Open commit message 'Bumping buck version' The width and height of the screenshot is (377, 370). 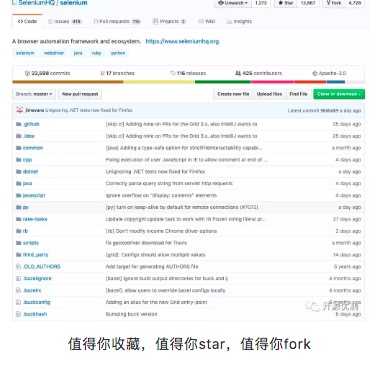[131, 314]
